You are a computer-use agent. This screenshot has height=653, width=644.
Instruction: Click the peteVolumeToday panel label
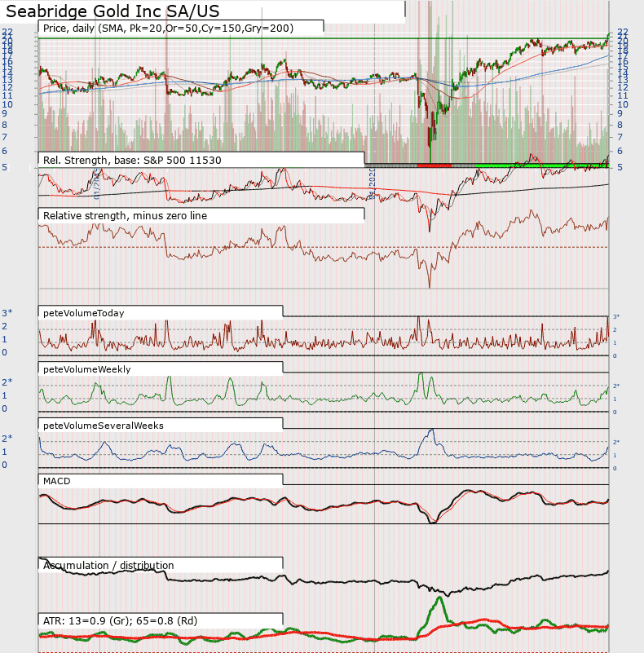pyautogui.click(x=83, y=313)
